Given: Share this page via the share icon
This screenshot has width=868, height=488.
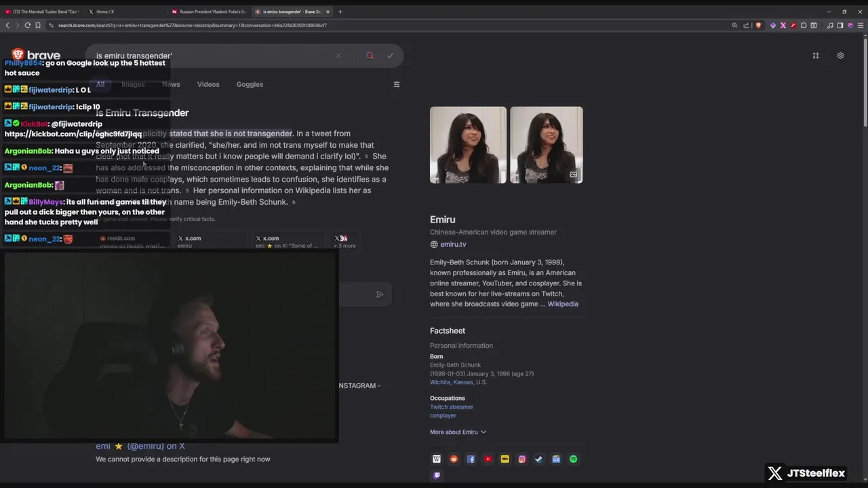Looking at the screenshot, I should pyautogui.click(x=746, y=25).
